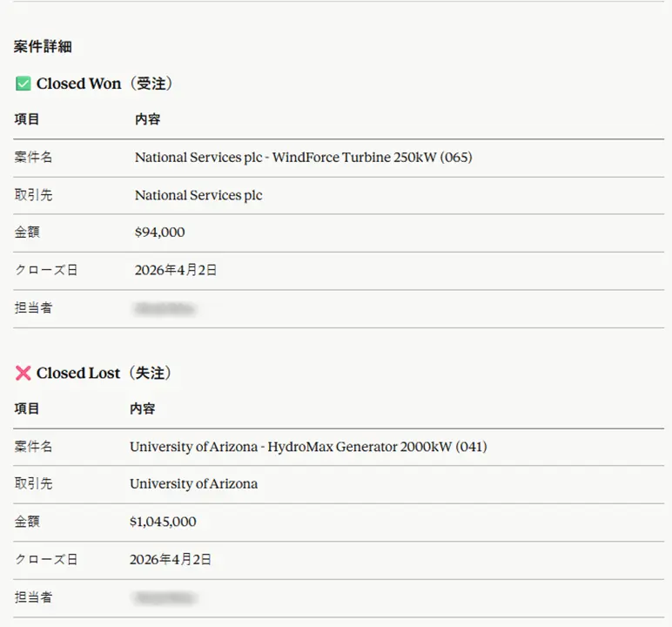Screen dimensions: 672x627
Task: Click the green checkmark icon beside Closed Won
Action: [24, 84]
